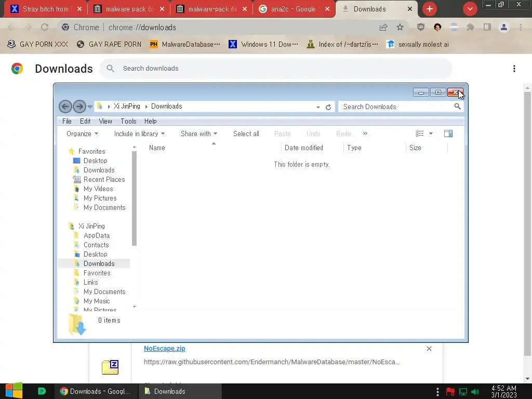Open the Chrome downloads page three-dot menu

pyautogui.click(x=514, y=69)
